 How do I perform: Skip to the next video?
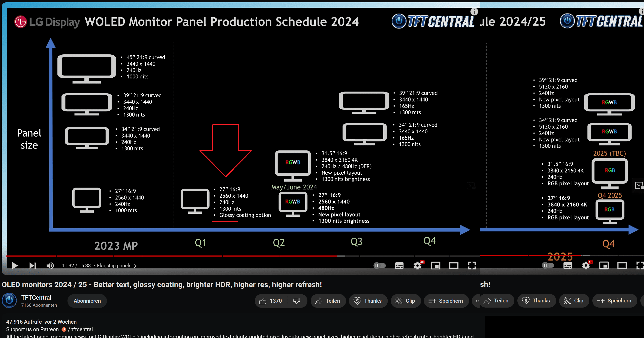pyautogui.click(x=33, y=265)
